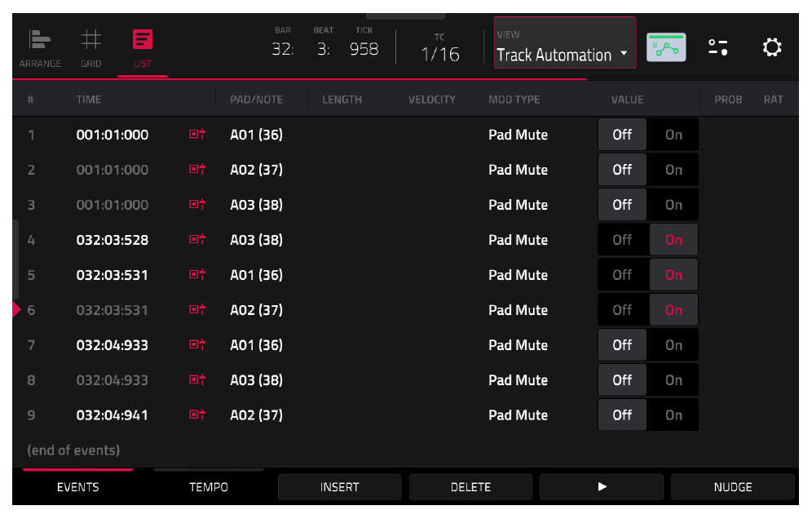Select pad A01 (36) in row 1
812x519 pixels.
coord(256,135)
